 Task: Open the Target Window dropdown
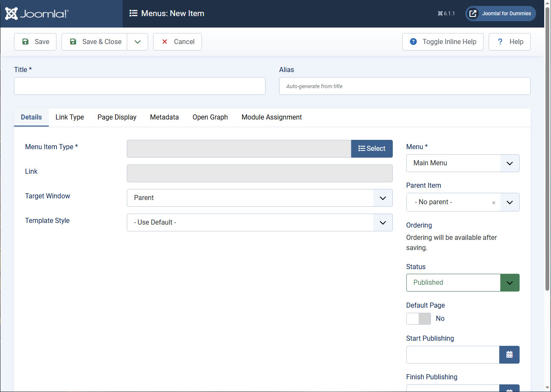click(x=260, y=198)
